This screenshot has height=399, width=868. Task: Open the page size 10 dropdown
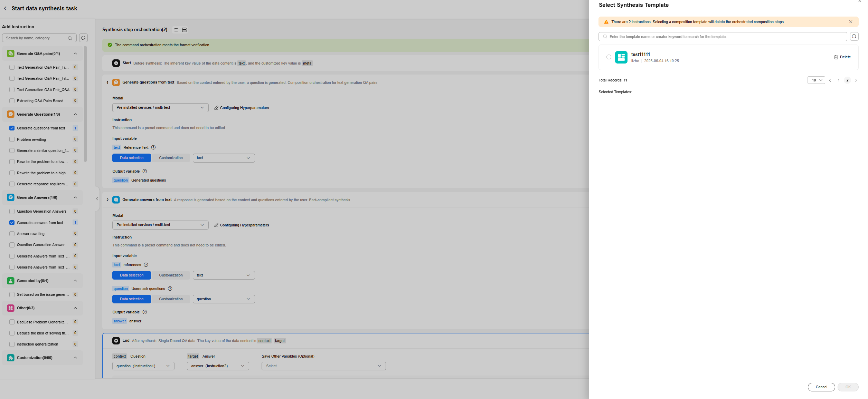[816, 80]
